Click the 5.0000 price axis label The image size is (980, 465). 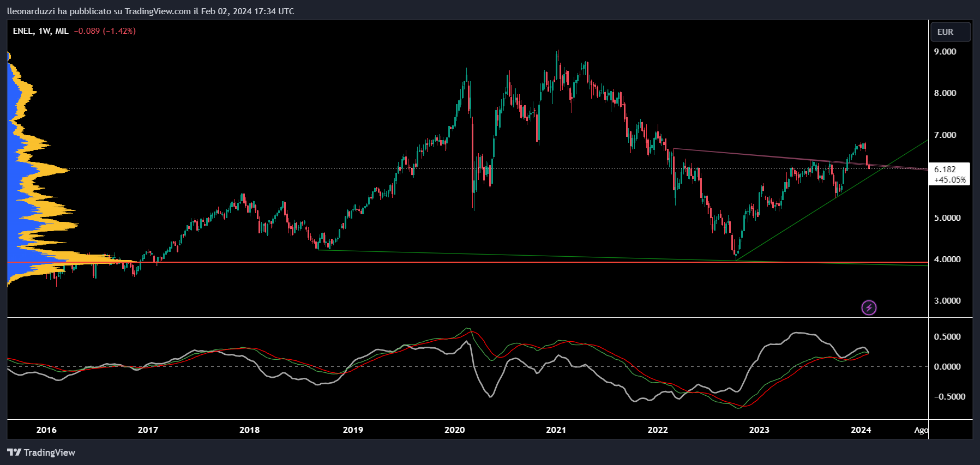pyautogui.click(x=947, y=218)
